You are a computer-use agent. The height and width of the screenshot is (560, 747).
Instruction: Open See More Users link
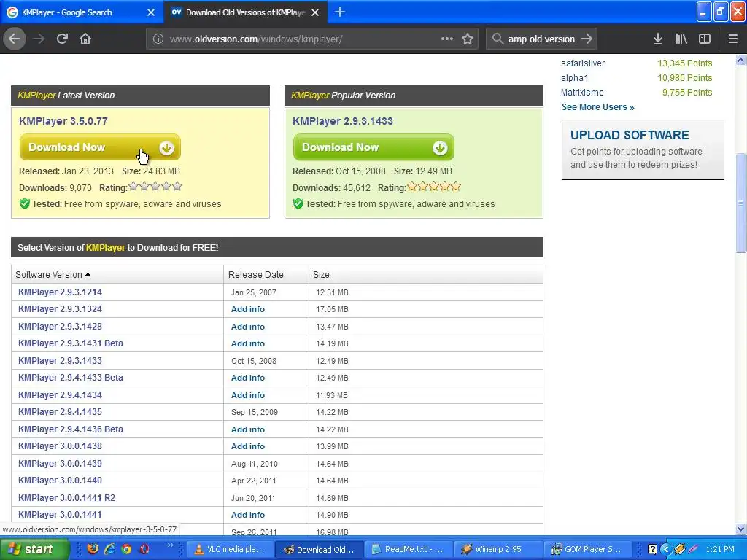point(597,107)
